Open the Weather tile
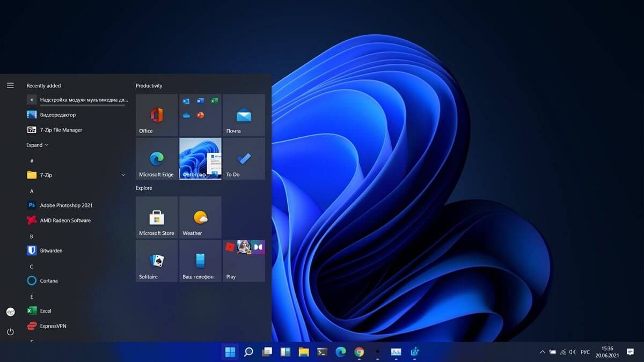 [200, 217]
